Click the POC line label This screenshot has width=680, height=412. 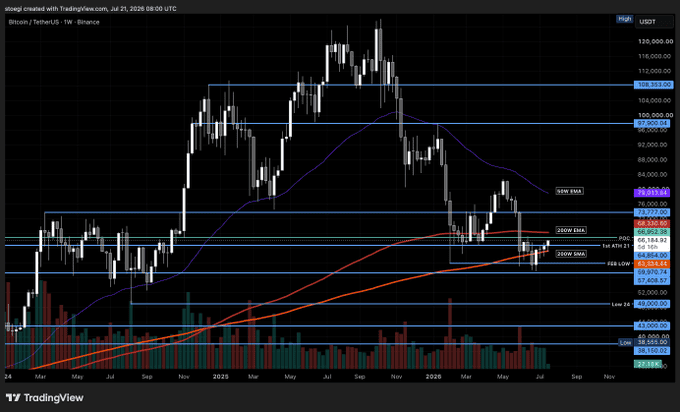(x=624, y=239)
